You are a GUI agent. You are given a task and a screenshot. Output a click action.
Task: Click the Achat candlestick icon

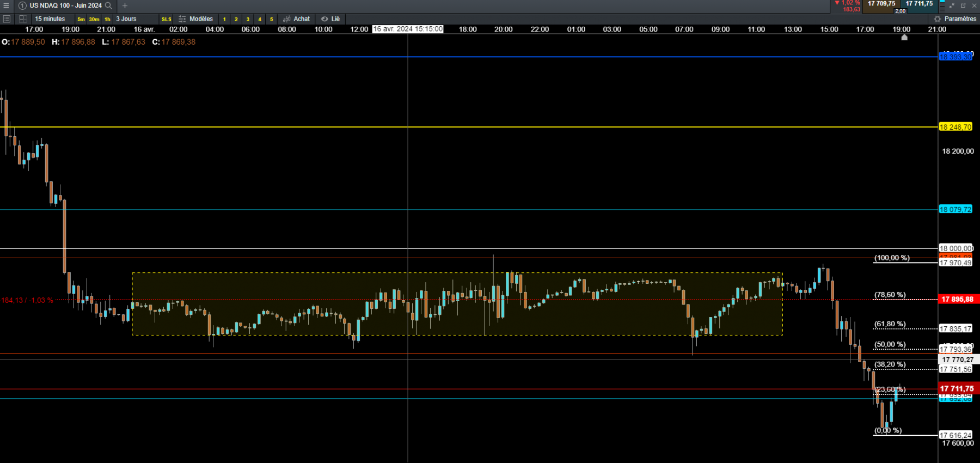coord(287,19)
